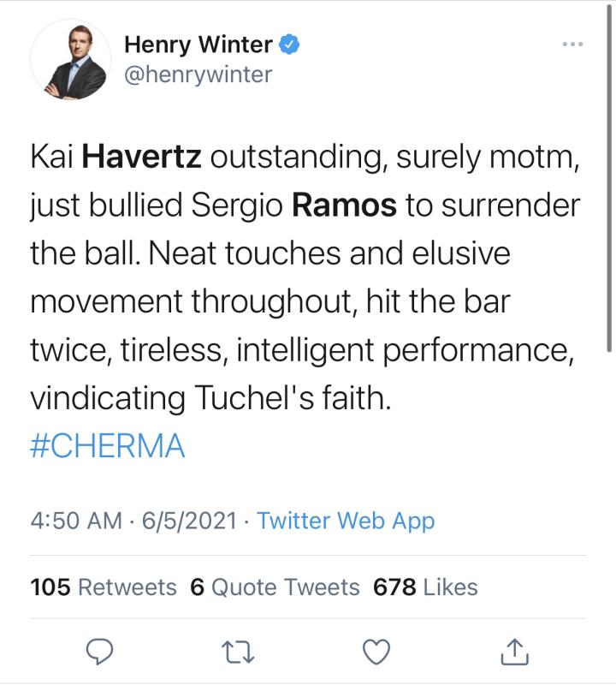616x685 pixels.
Task: View the 105 Retweets list
Action: point(103,587)
